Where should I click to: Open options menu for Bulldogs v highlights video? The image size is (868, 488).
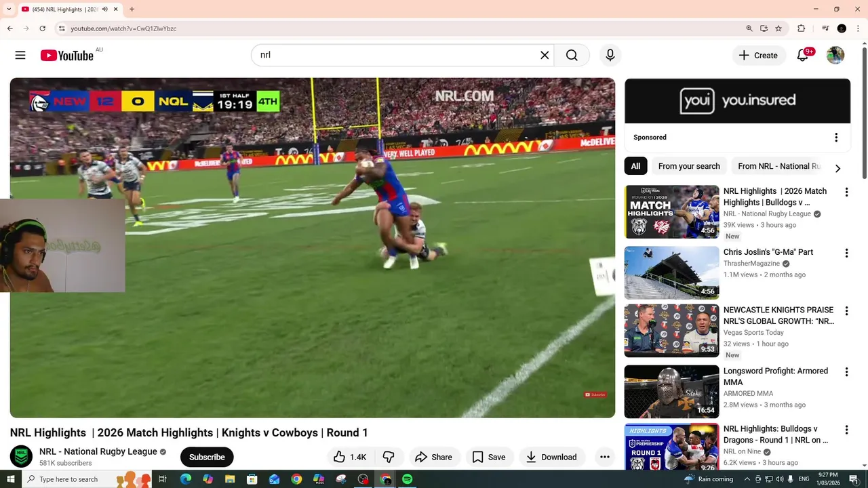(846, 192)
